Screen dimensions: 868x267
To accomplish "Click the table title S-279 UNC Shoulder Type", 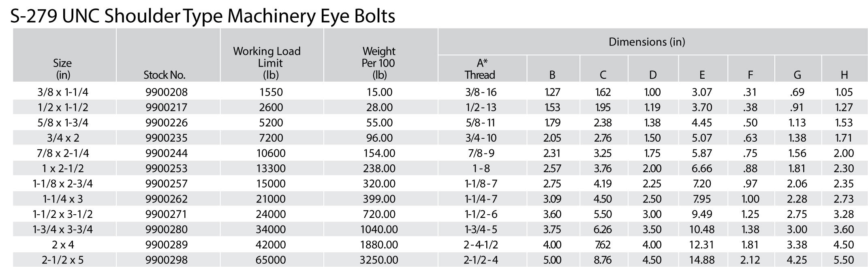I will pyautogui.click(x=203, y=16).
